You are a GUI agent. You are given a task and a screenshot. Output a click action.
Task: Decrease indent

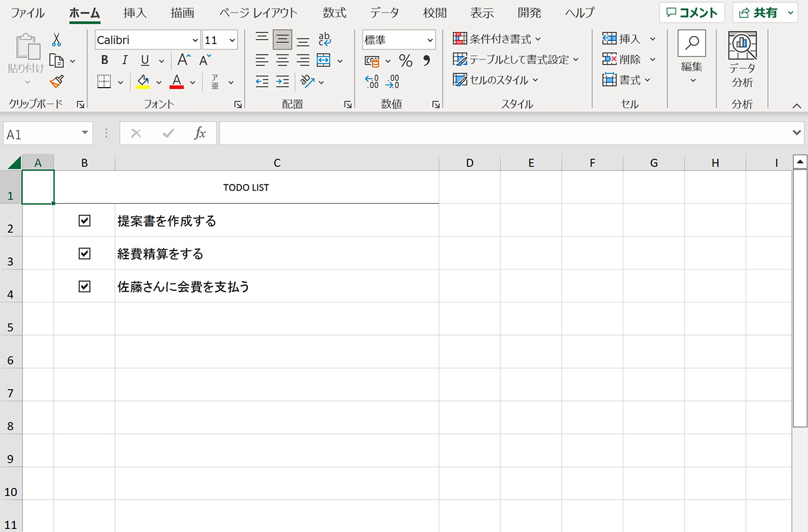point(262,81)
